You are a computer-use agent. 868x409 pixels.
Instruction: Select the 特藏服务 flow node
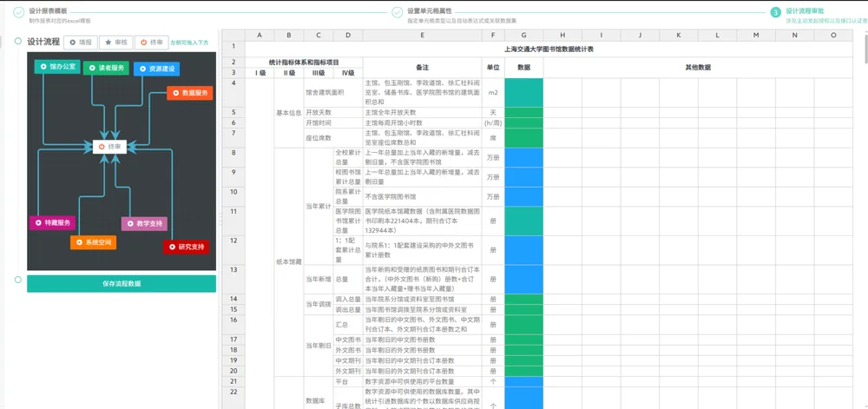(53, 222)
